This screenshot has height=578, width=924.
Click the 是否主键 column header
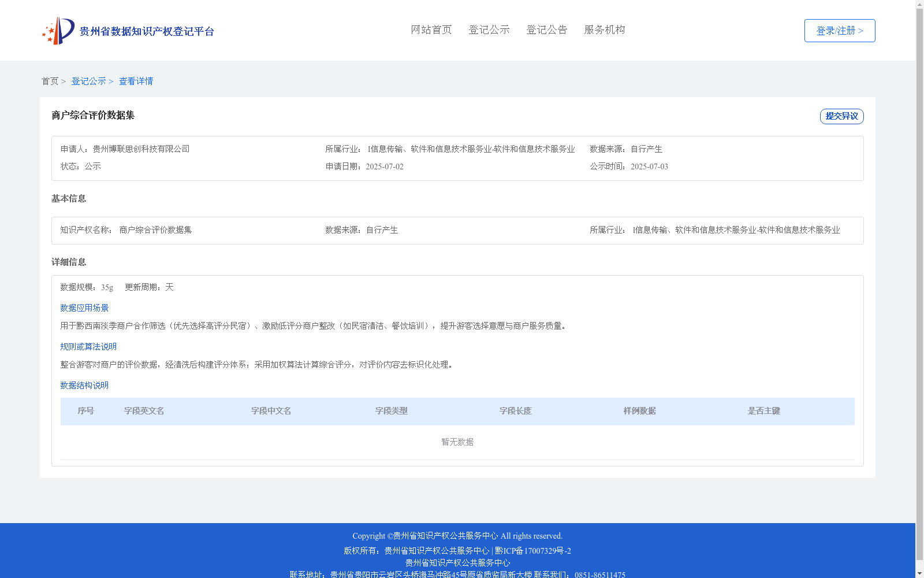tap(764, 411)
